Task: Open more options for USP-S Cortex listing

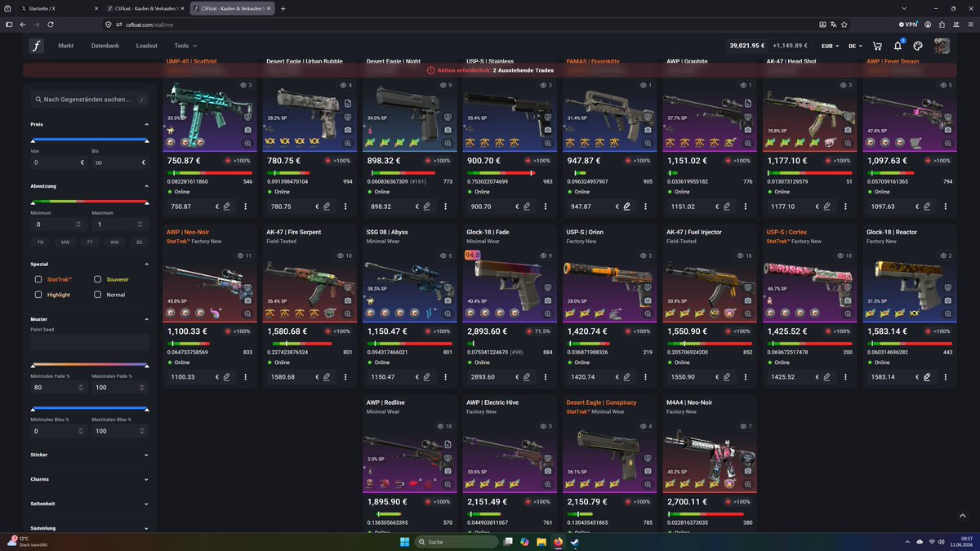Action: pyautogui.click(x=844, y=377)
